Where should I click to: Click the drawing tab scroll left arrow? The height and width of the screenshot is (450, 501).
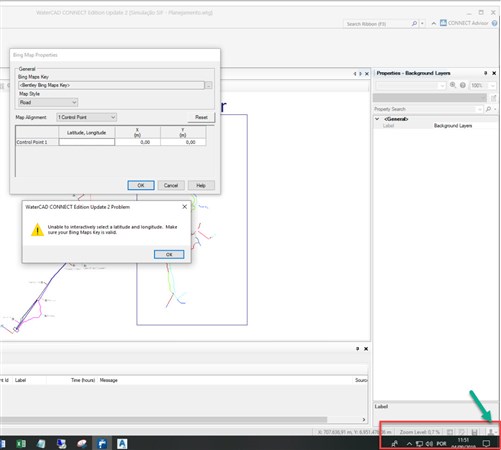355,74
